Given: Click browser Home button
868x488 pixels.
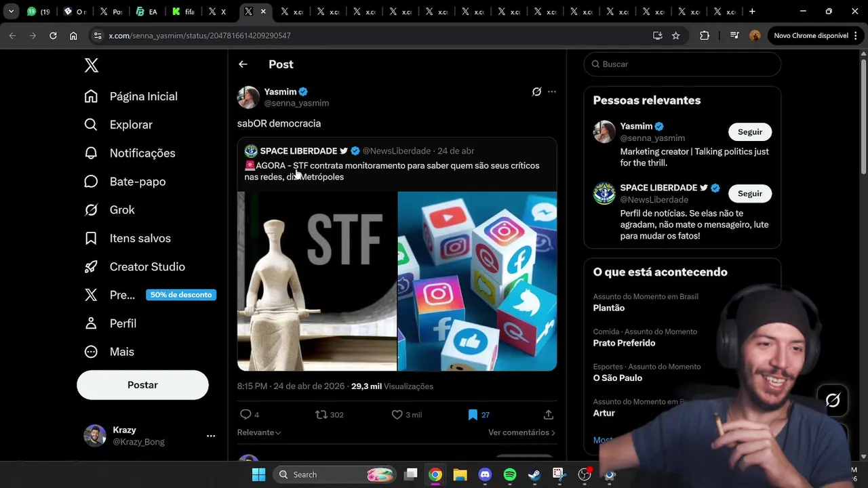Looking at the screenshot, I should [x=73, y=35].
